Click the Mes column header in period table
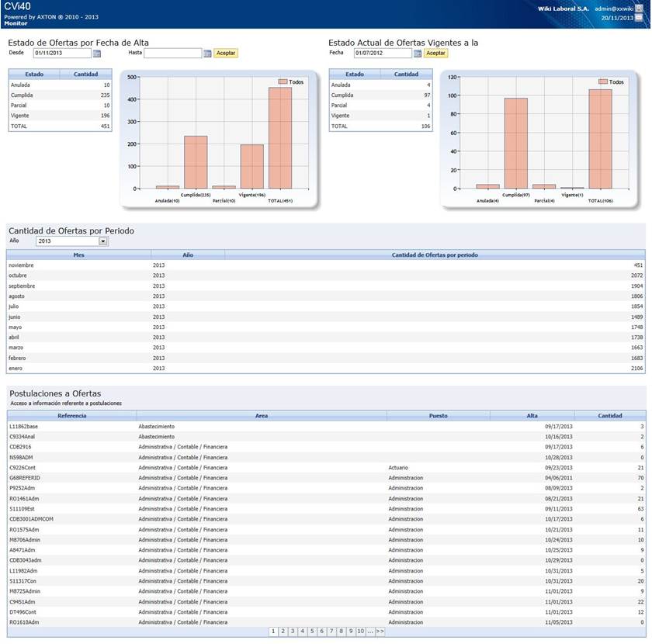 pyautogui.click(x=78, y=254)
